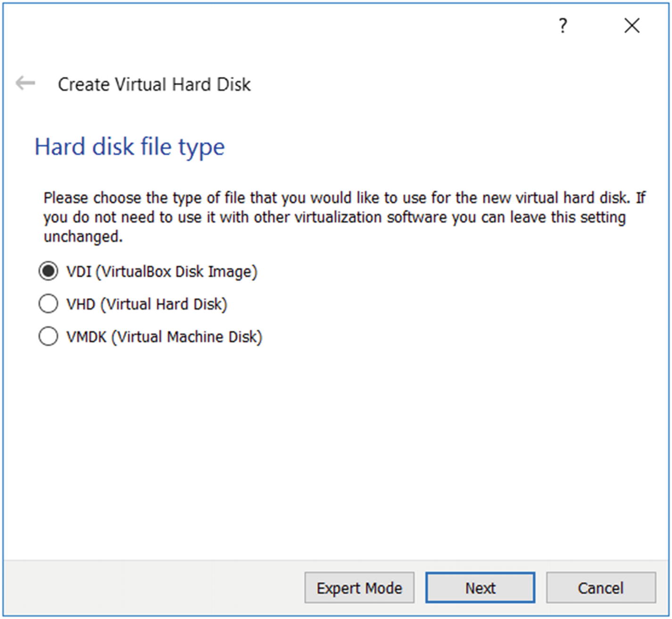Click the back arrow icon
This screenshot has width=672, height=619.
pyautogui.click(x=25, y=84)
